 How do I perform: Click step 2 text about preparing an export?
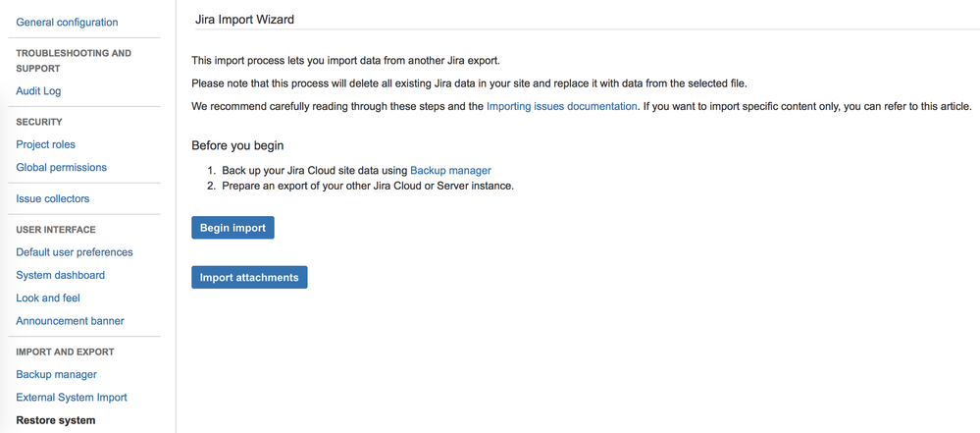[x=368, y=187]
